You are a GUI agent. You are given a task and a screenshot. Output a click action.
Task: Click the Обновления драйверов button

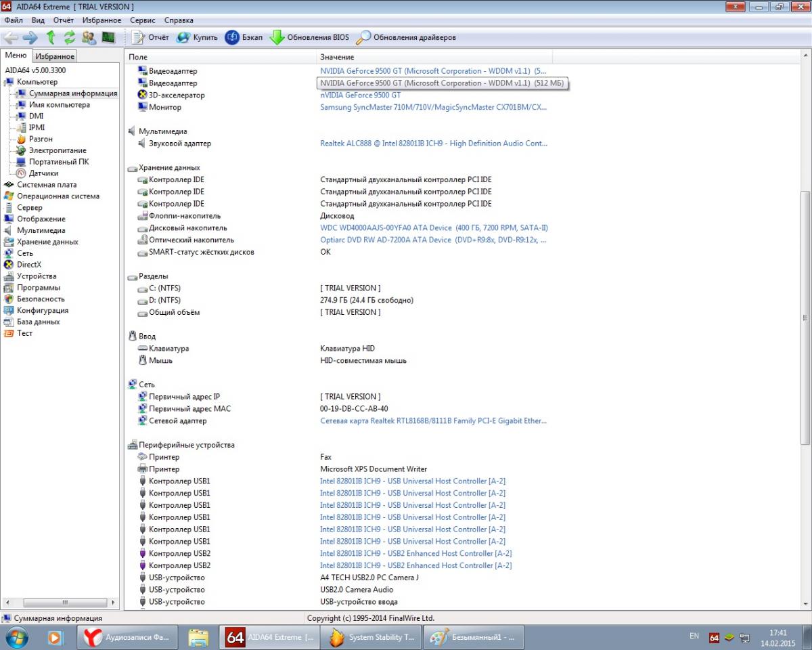(x=406, y=37)
